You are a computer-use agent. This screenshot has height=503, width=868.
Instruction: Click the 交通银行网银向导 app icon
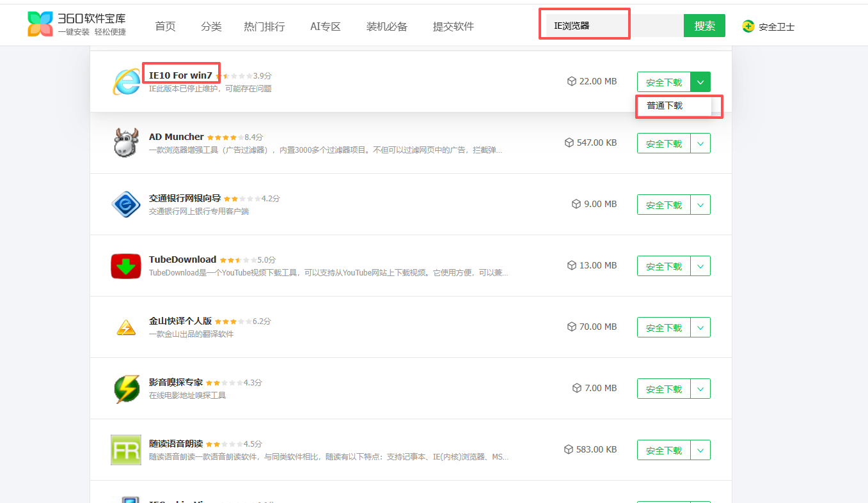coord(126,205)
